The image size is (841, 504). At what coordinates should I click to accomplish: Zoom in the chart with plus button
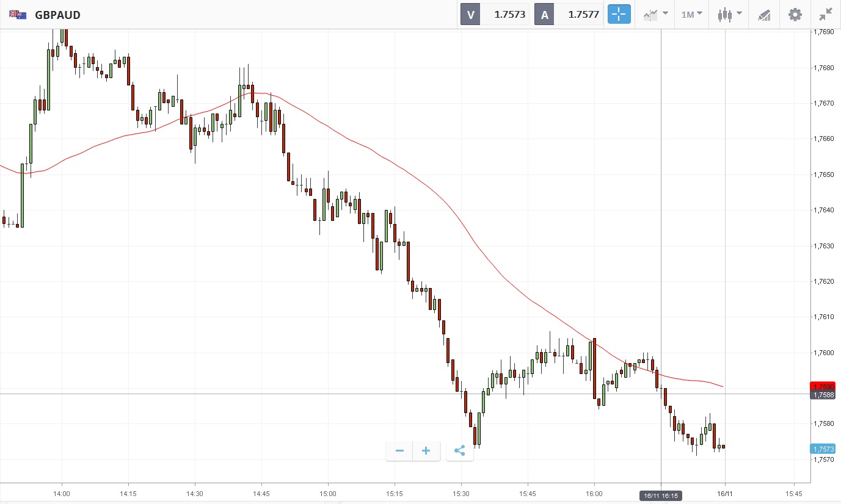(x=426, y=451)
